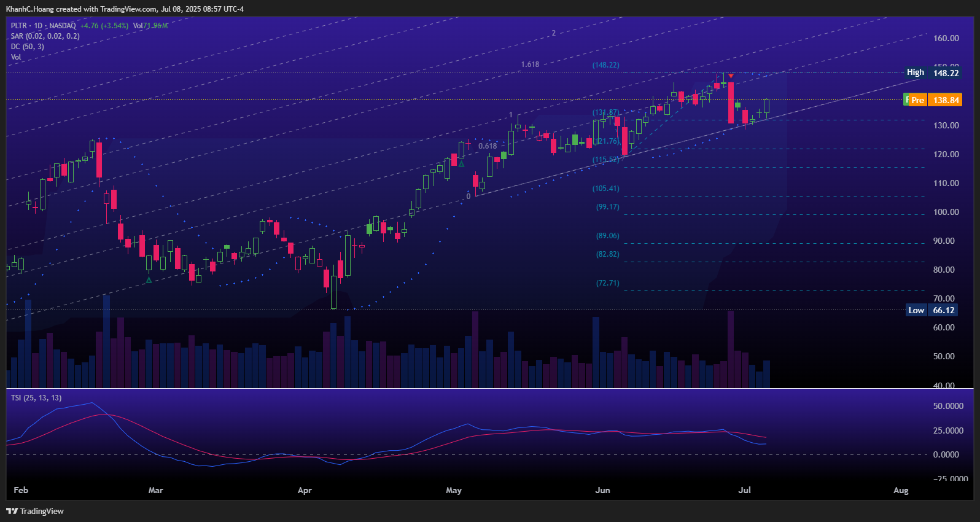Click the Apr label on the time axis
Image resolution: width=980 pixels, height=522 pixels.
305,490
